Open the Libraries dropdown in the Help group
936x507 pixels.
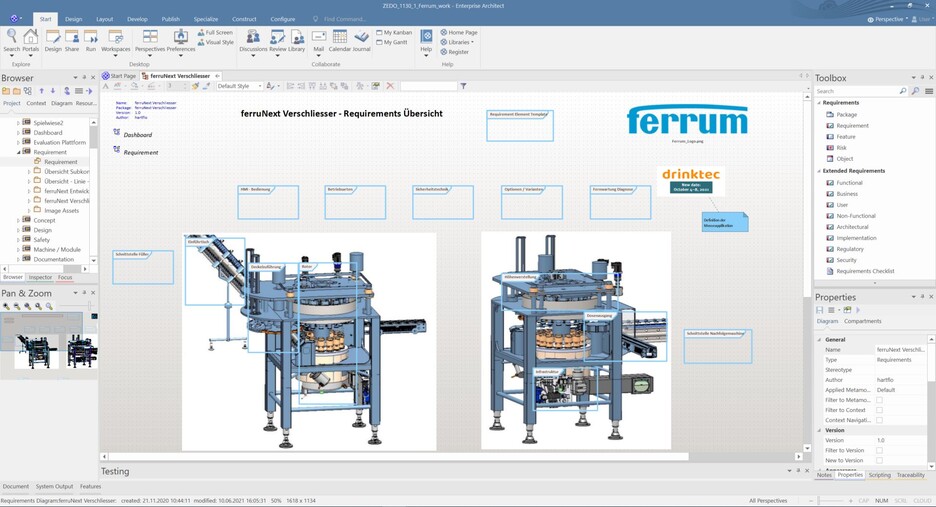457,42
